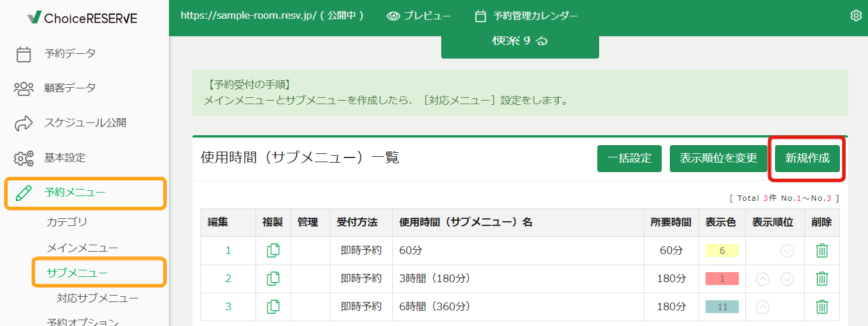Click the teal color swatch labeled 11

coord(722,307)
